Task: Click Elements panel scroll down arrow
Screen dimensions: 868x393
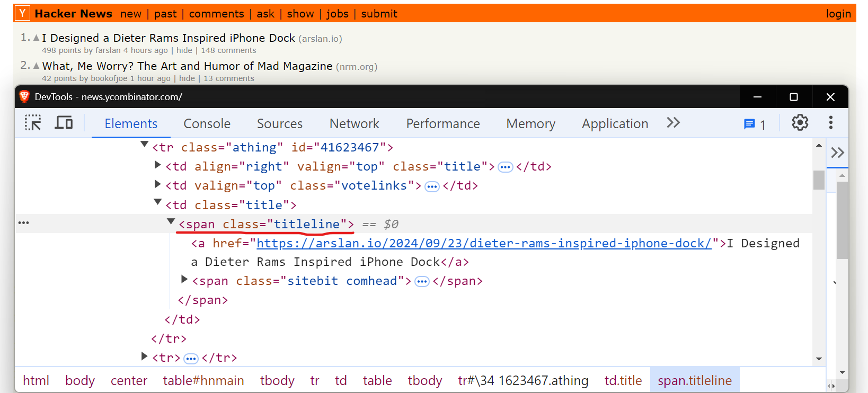Action: 819,359
